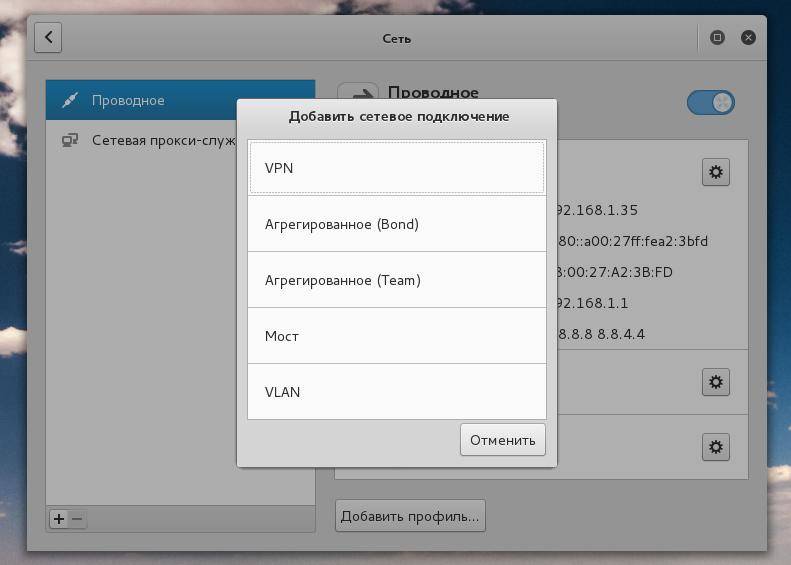Image resolution: width=791 pixels, height=565 pixels.
Task: Click the Проводное heading in right panel
Action: tap(433, 93)
